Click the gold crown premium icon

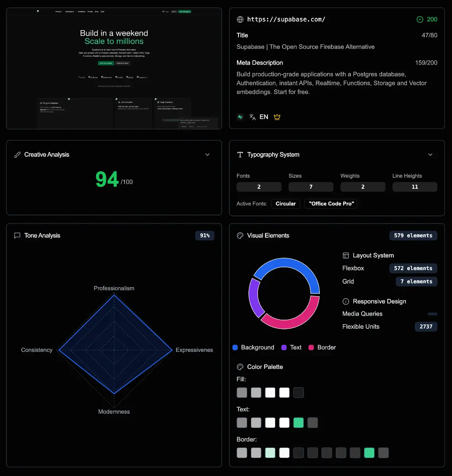(x=277, y=117)
